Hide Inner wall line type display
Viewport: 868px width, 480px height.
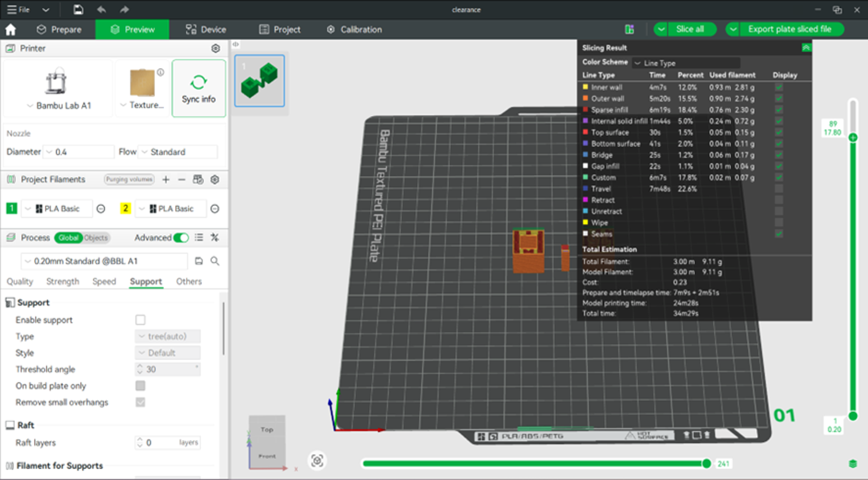point(779,87)
